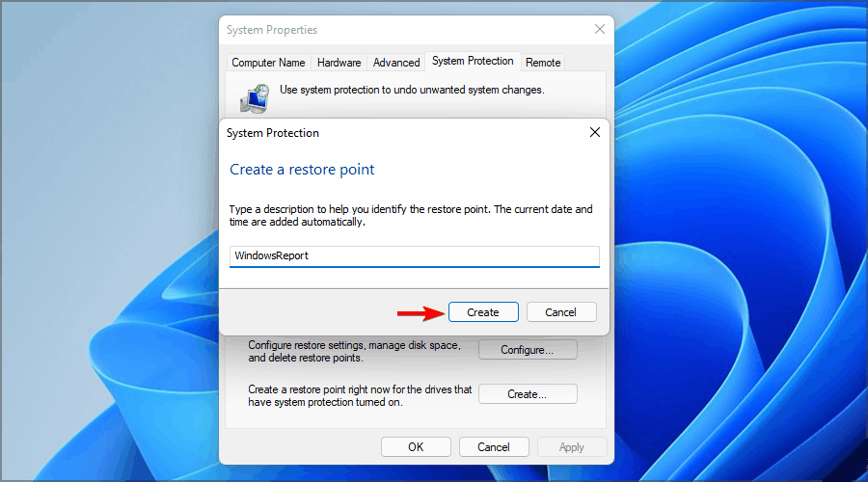Click the 'Create a restore point' heading

point(302,170)
